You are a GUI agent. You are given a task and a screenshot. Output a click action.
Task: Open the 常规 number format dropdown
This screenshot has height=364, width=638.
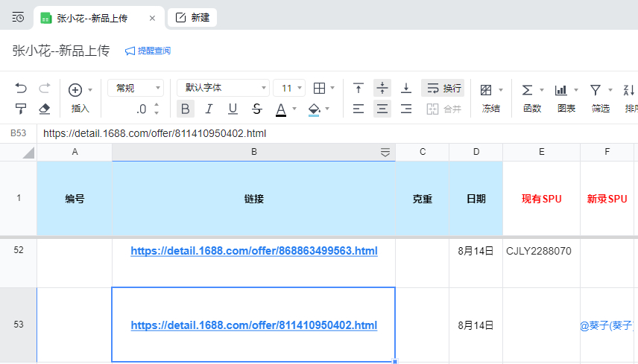pyautogui.click(x=136, y=88)
